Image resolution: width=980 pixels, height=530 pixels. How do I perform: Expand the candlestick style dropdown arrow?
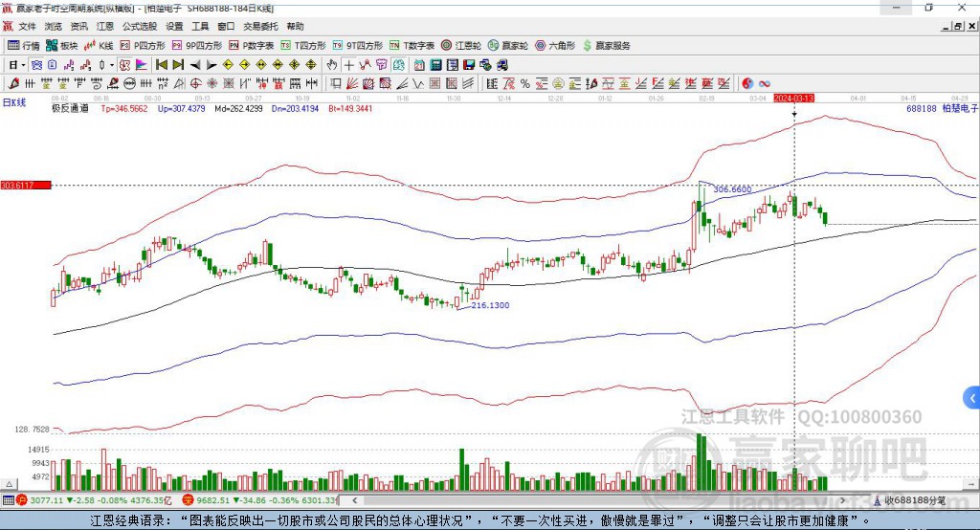[112, 65]
